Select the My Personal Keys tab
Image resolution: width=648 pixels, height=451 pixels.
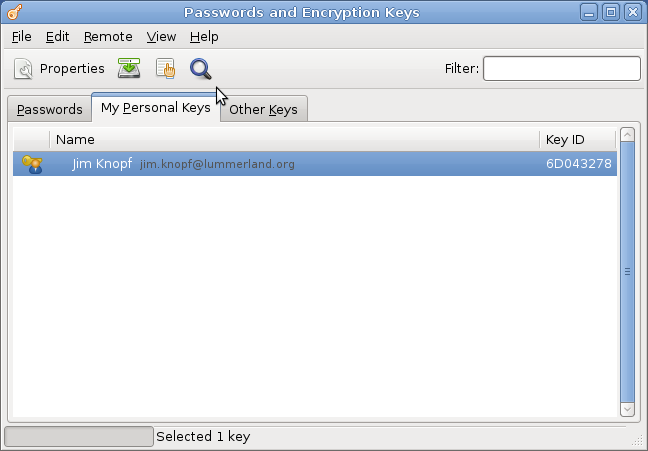click(x=155, y=108)
